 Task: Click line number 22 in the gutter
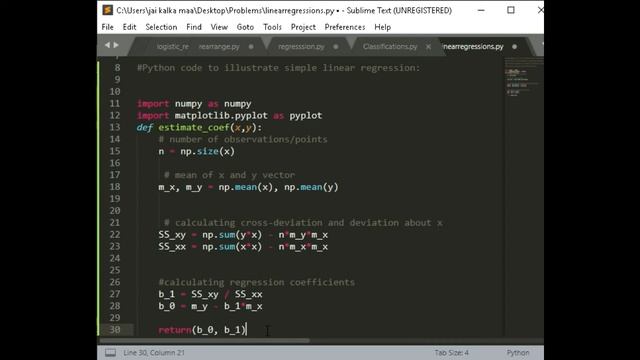(115, 235)
